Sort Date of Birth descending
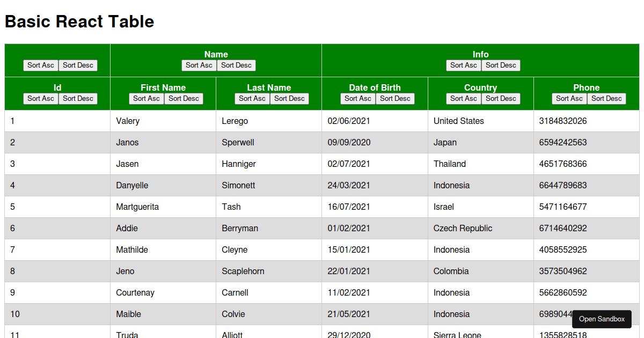644x338 pixels. point(395,99)
